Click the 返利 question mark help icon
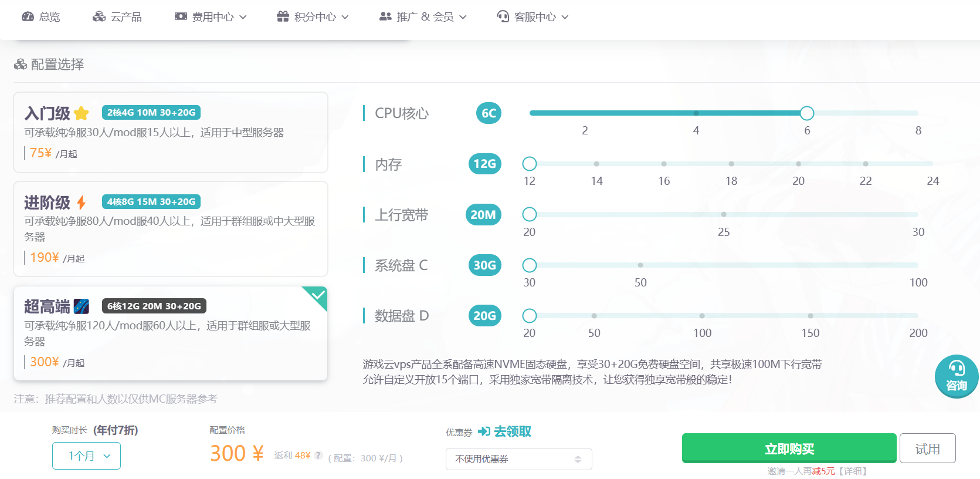The image size is (980, 479). (318, 455)
